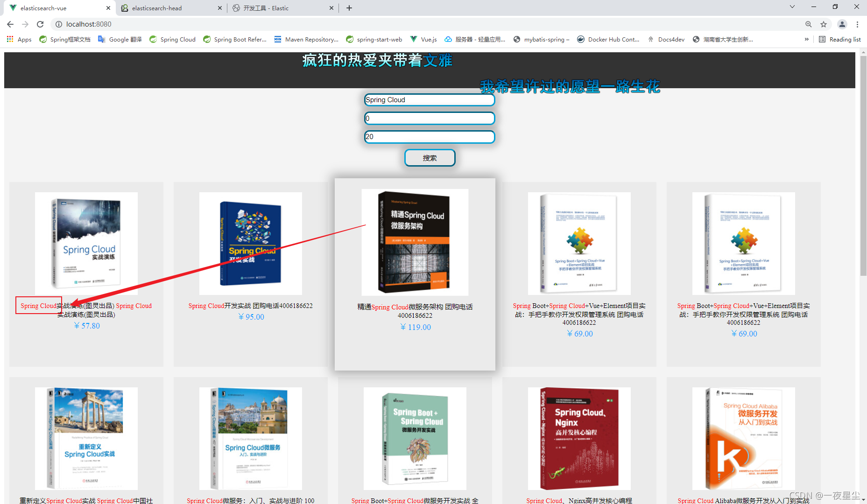Screen dimensions: 867x504
Task: Close the 开发工具 - Elastic tab
Action: pos(331,8)
